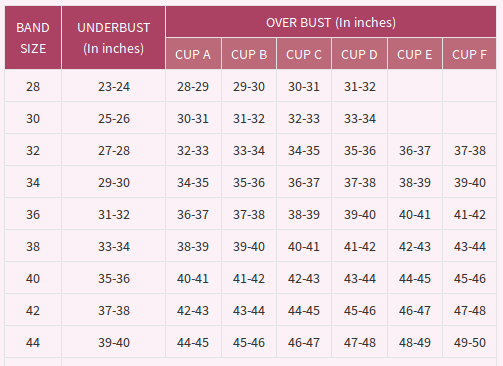Click the UNDERBUST (In inches) header

point(114,38)
